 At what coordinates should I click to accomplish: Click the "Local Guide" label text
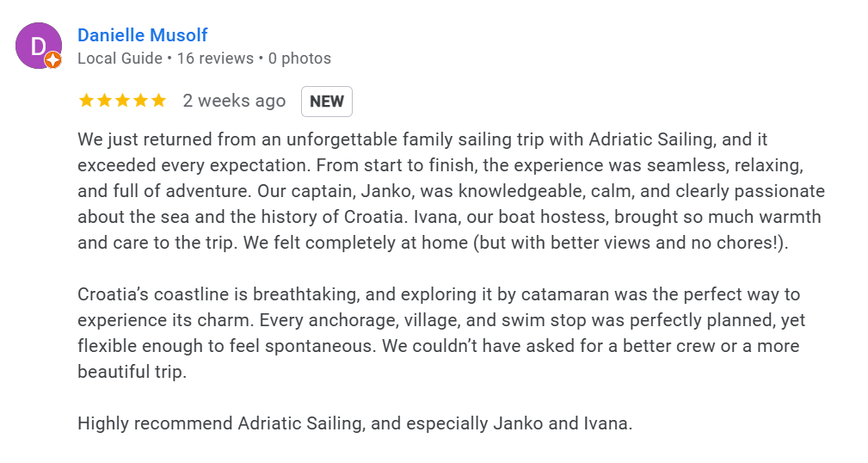click(120, 59)
